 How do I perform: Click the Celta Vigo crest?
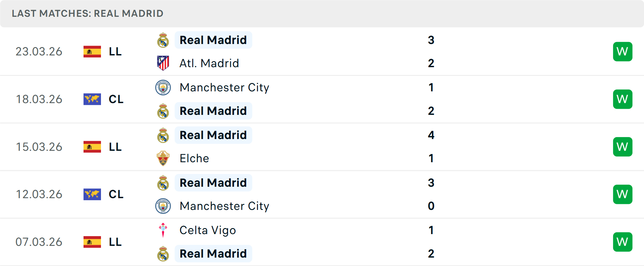tap(163, 230)
